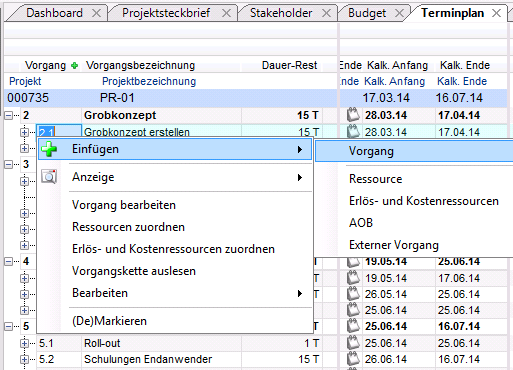Click the Vorgangsbezeichnung column header
The width and height of the screenshot is (513, 370).
[140, 65]
